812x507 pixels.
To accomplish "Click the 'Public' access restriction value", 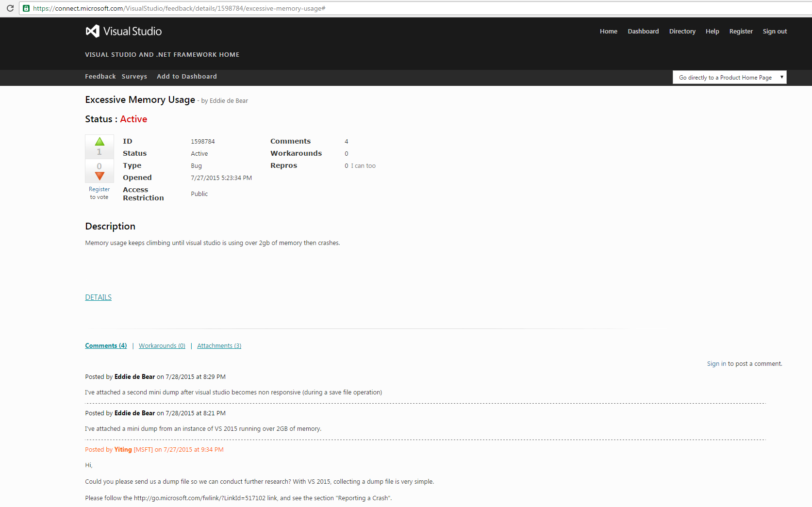I will click(199, 194).
